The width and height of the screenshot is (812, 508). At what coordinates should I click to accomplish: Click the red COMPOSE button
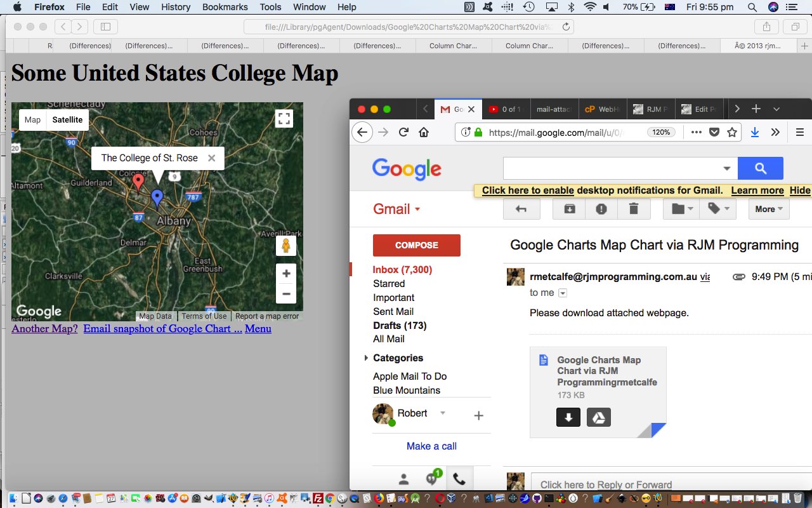pos(417,245)
